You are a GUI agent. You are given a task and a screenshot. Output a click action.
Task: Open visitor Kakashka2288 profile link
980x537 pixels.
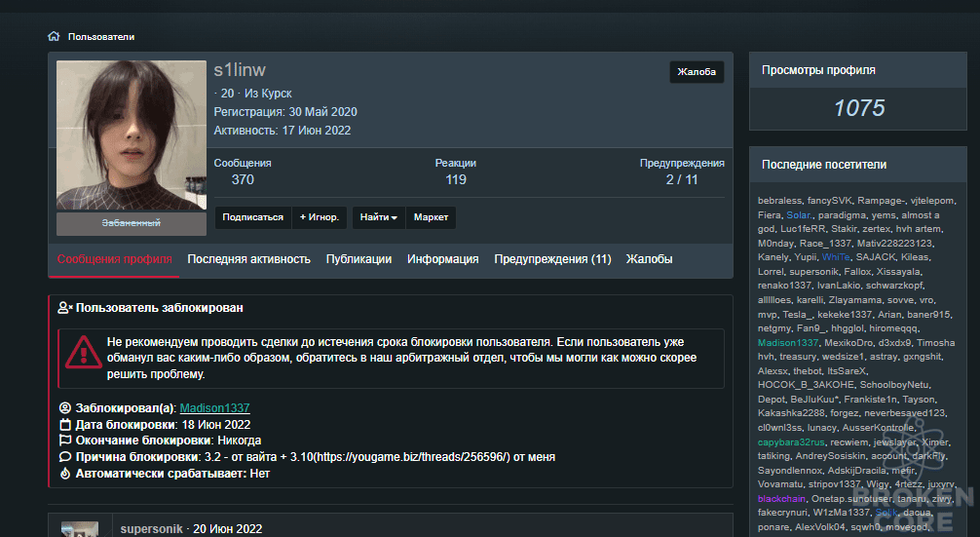791,413
